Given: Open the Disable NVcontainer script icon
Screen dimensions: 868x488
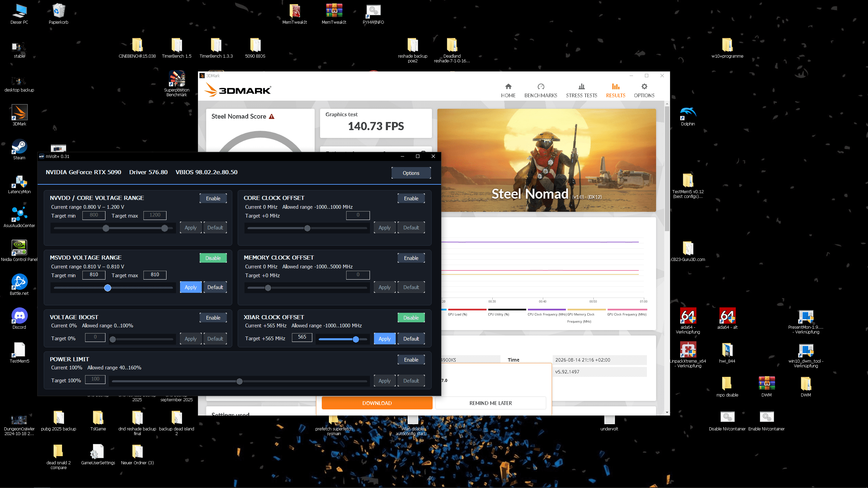Looking at the screenshot, I should (x=727, y=421).
